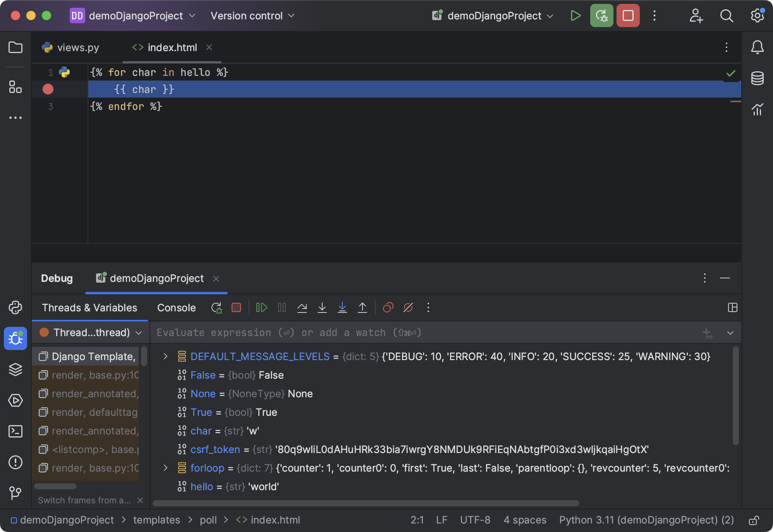Click the Step Out arrow icon
This screenshot has width=773, height=532.
coord(362,308)
